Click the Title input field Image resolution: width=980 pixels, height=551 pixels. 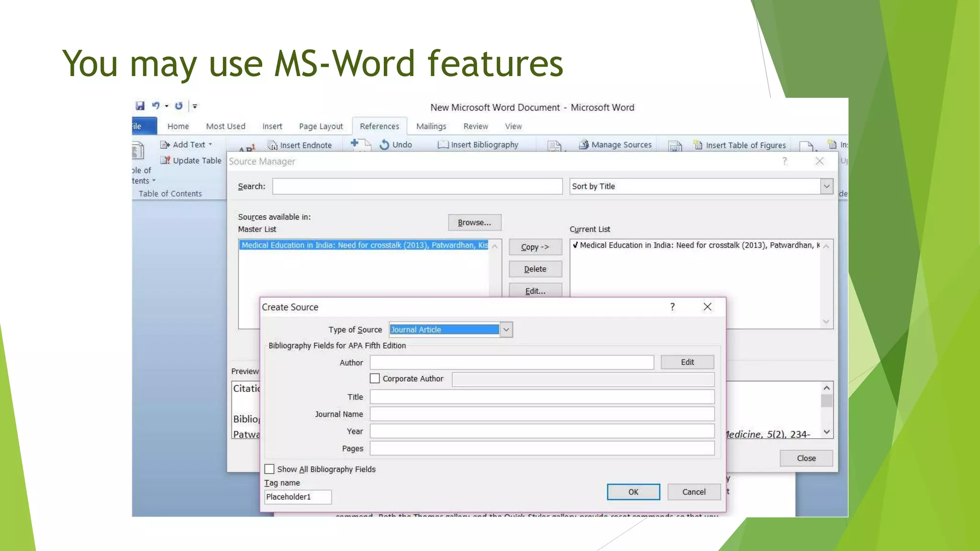pos(542,397)
